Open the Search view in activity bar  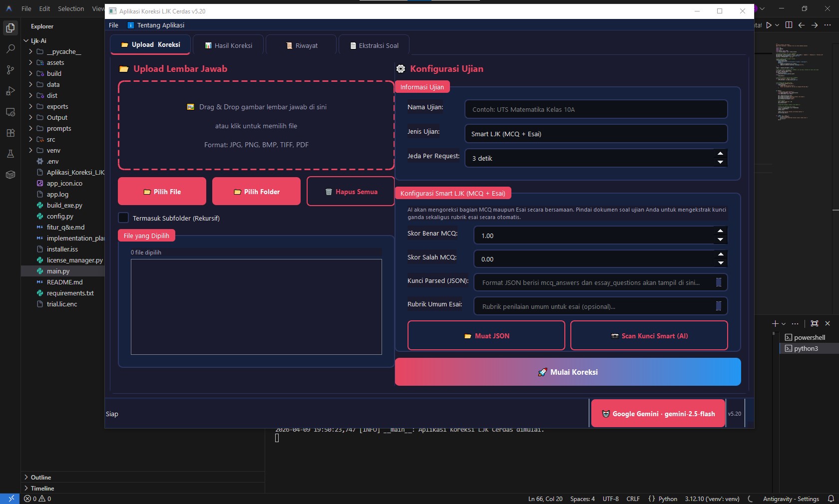[10, 49]
